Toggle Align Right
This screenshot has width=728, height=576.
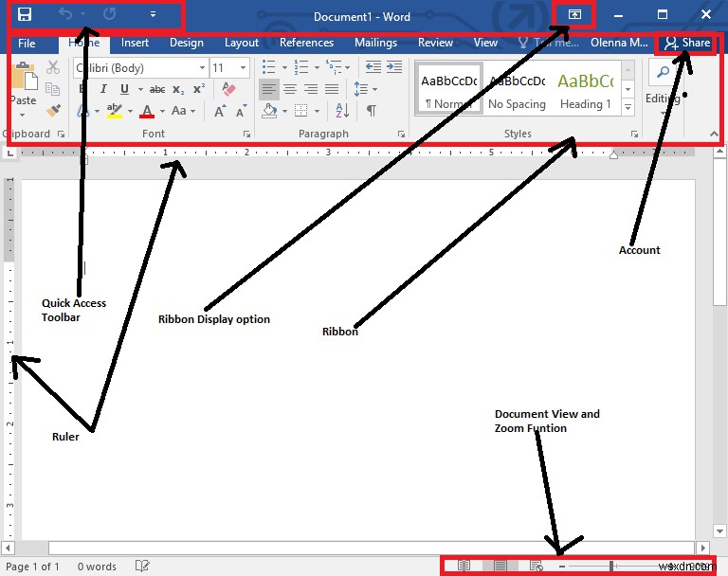311,89
